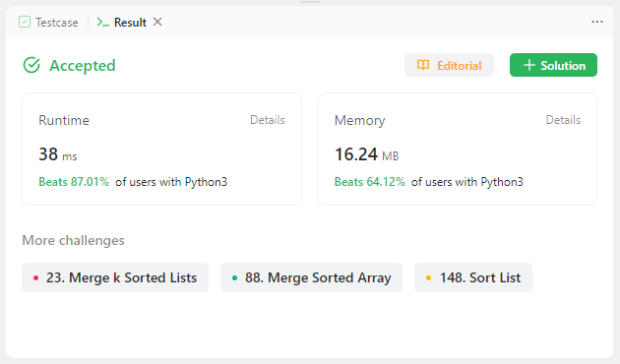620x364 pixels.
Task: Open Memory Details link
Action: [563, 120]
